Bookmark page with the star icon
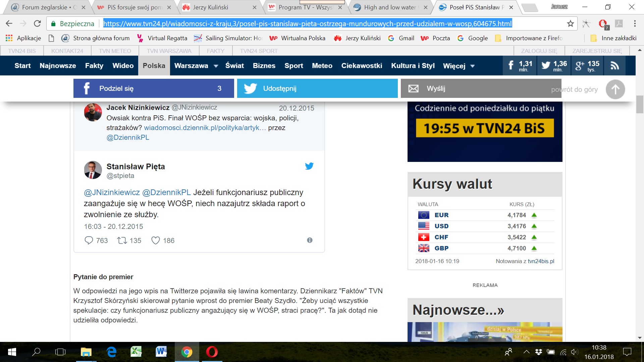This screenshot has height=362, width=644. point(570,23)
